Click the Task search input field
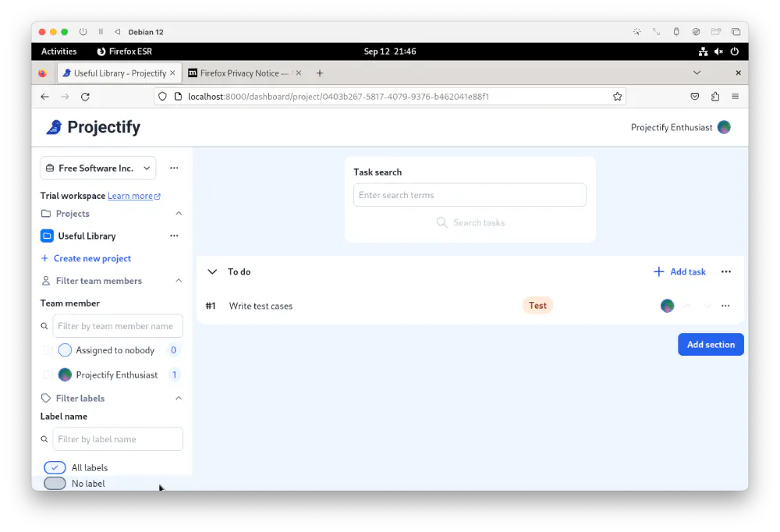 click(470, 195)
